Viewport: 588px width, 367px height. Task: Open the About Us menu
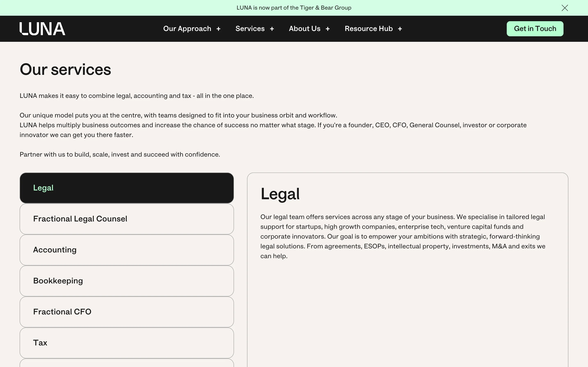click(x=304, y=29)
